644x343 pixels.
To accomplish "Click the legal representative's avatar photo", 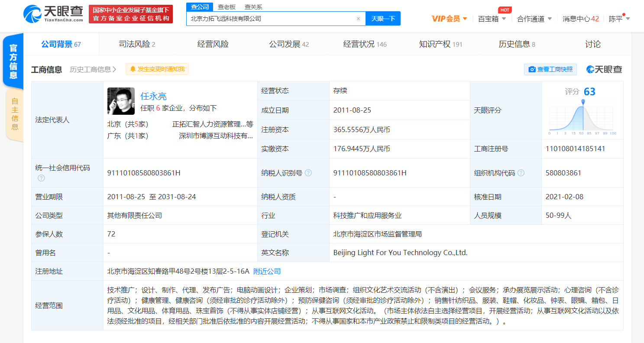I will tap(121, 101).
